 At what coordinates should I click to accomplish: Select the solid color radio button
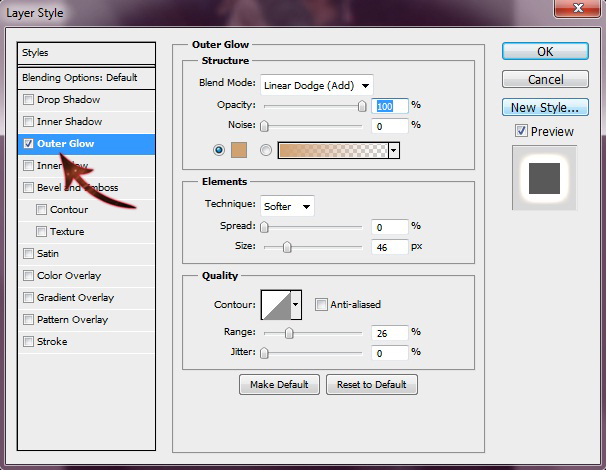[x=219, y=150]
